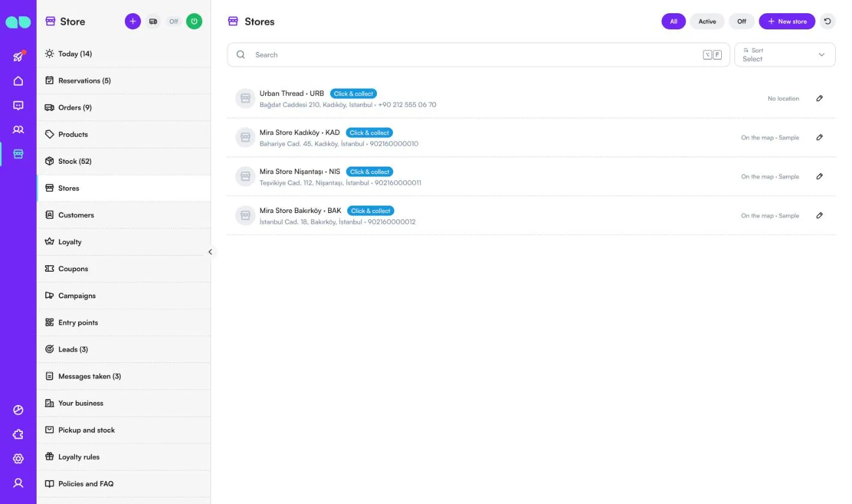This screenshot has width=852, height=504.
Task: Open the people contacts icon in left rail
Action: coord(18,130)
